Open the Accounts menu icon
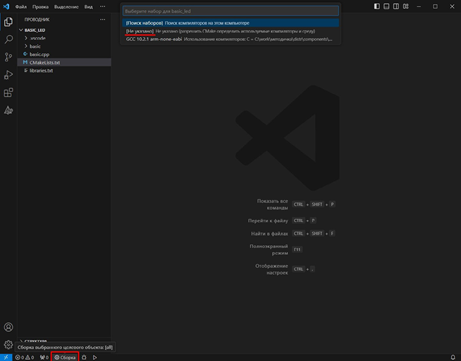461x361 pixels. 8,327
